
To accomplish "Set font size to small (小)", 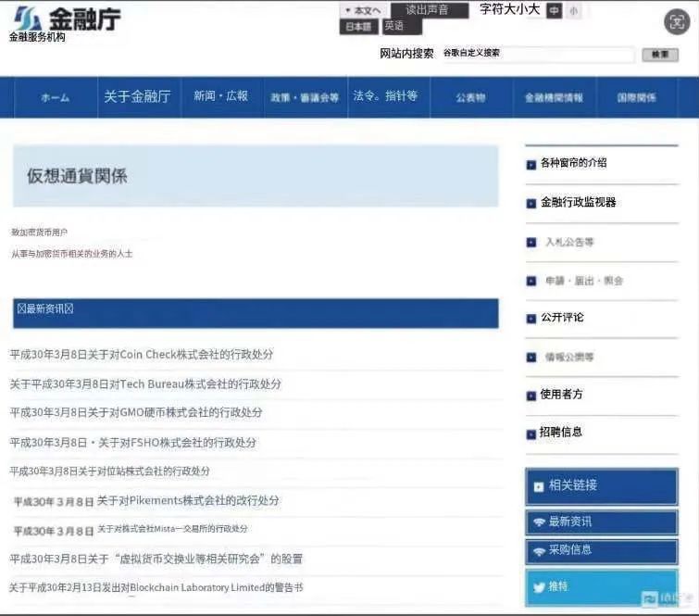I will click(574, 10).
